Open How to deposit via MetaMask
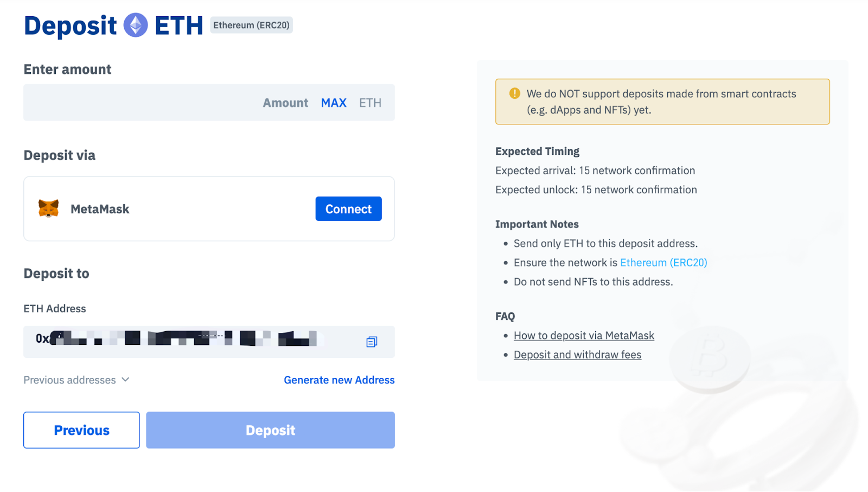The image size is (868, 492). (584, 336)
